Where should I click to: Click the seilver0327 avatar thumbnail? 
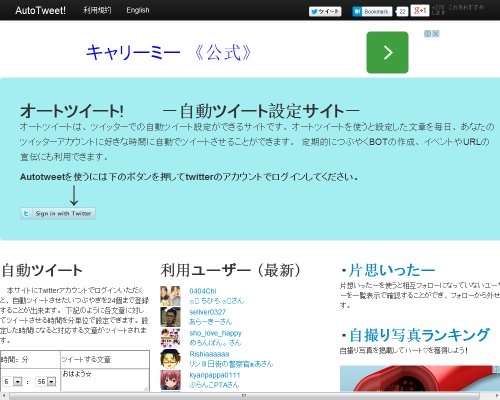pyautogui.click(x=170, y=317)
